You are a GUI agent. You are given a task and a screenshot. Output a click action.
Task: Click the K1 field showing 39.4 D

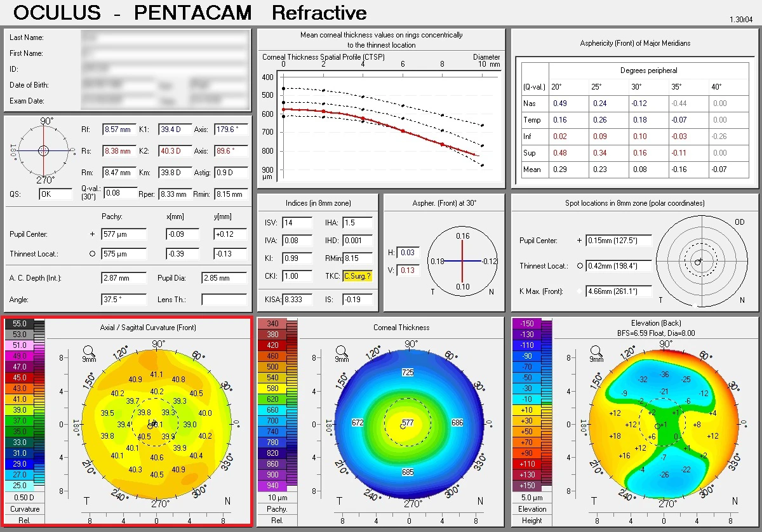(x=175, y=130)
